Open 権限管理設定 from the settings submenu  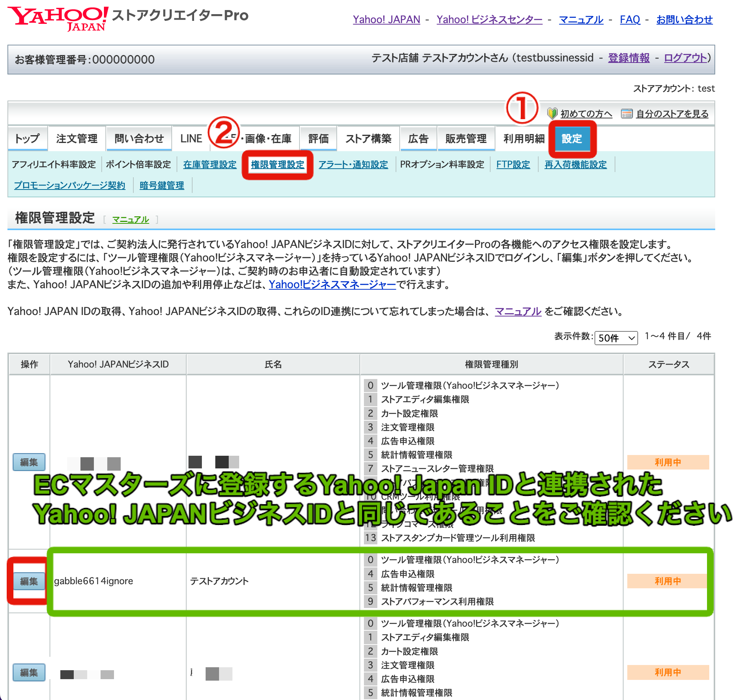pyautogui.click(x=277, y=165)
